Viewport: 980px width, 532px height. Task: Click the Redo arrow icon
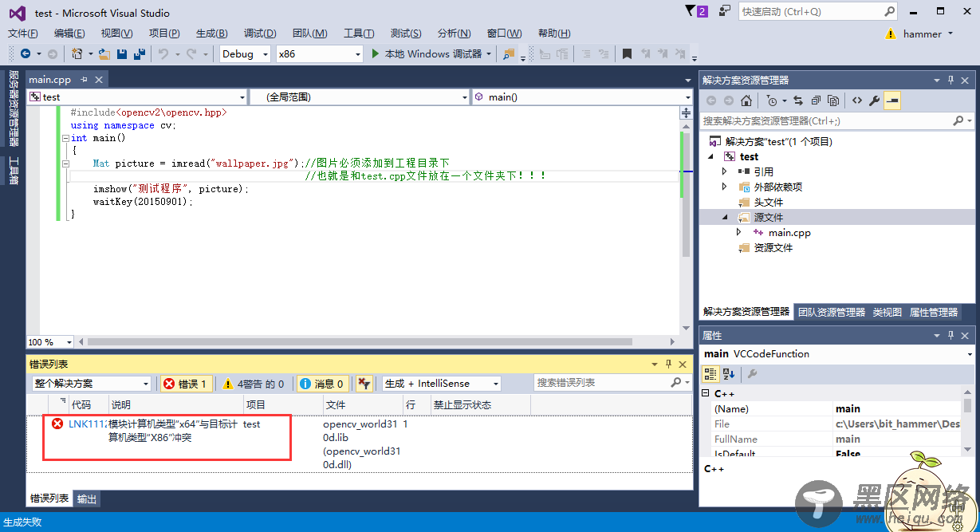click(191, 53)
